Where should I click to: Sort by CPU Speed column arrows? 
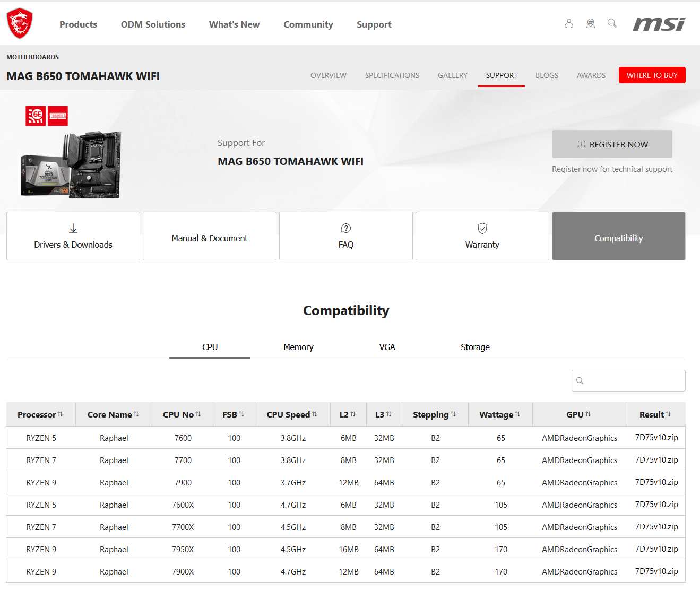(x=315, y=414)
